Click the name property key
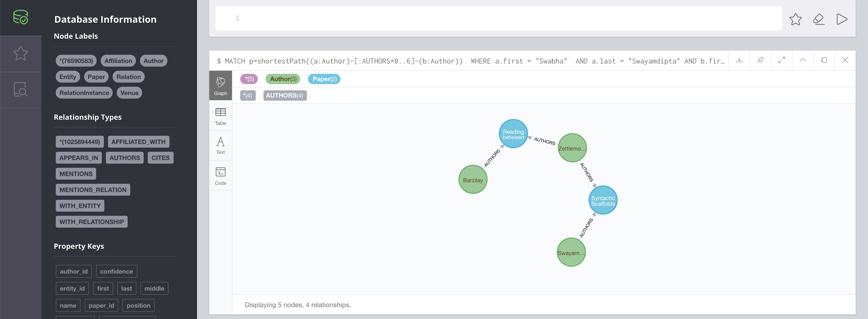The image size is (868, 319). (x=68, y=306)
